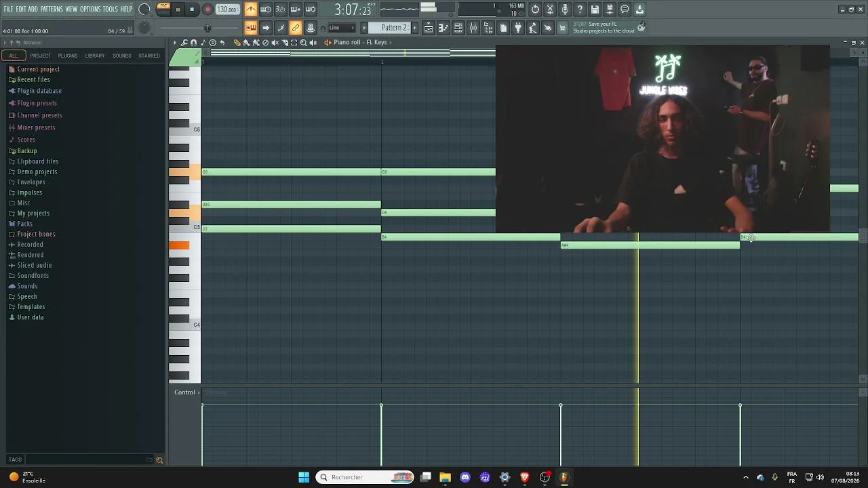
Task: Click the render/export icon
Action: (610, 9)
